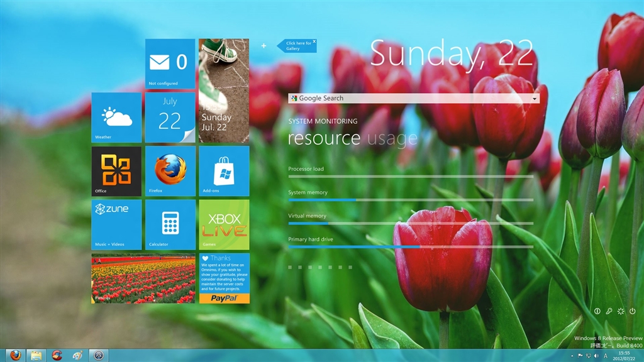Click the Processor load bar
Viewport: 644px width, 362px height.
(x=411, y=177)
